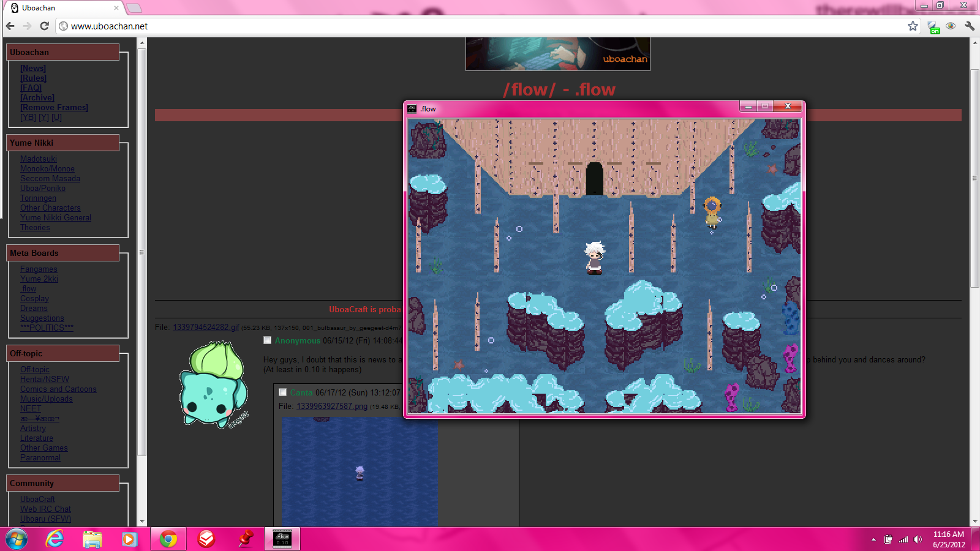Open the Chrome wrench settings menu
This screenshot has width=980, height=551.
[970, 26]
